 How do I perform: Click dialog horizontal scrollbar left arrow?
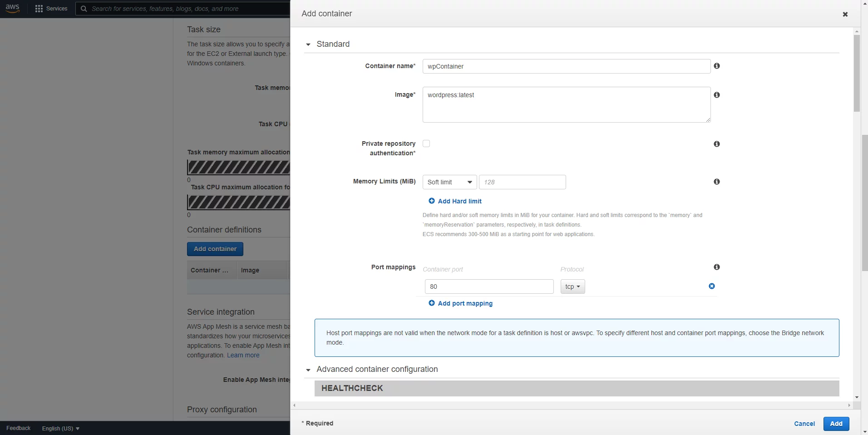click(x=295, y=405)
